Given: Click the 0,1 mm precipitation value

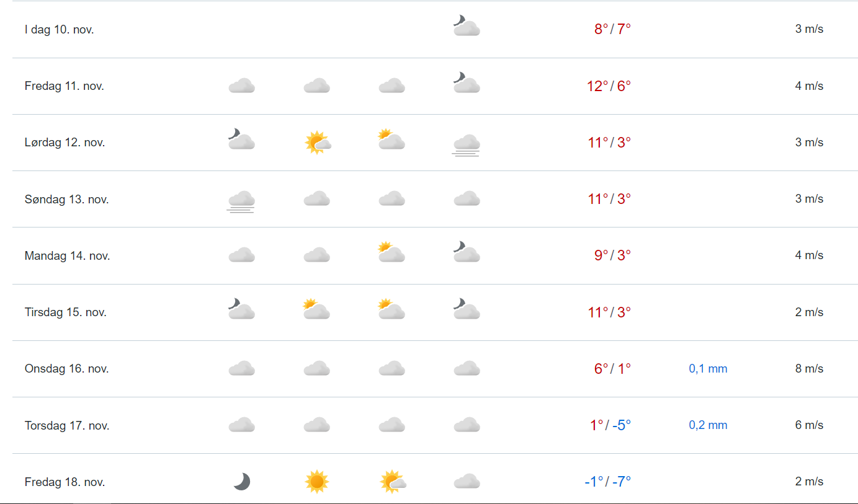Looking at the screenshot, I should 708,369.
